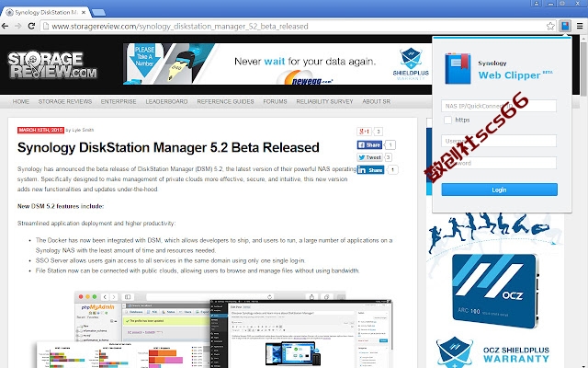Click the LinkedIn share count bubble

(x=392, y=170)
